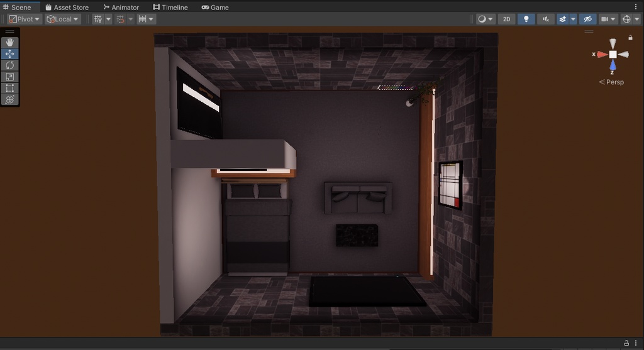
Task: Toggle scene lighting lightbulb
Action: [x=526, y=19]
